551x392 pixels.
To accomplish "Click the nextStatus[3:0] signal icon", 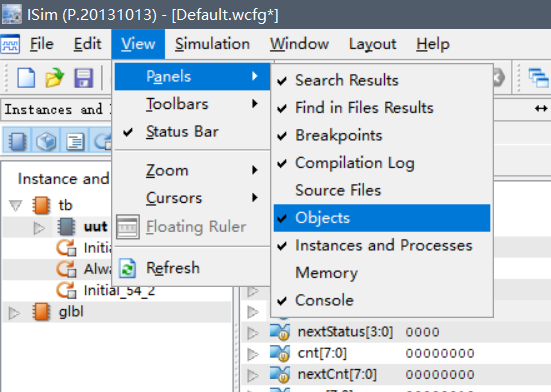I will [x=280, y=332].
